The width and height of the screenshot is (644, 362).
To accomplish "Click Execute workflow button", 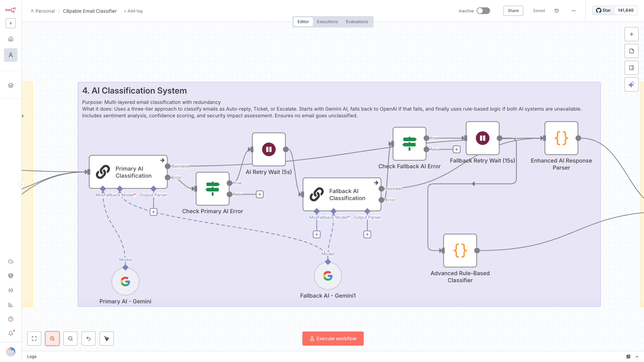I will click(333, 339).
